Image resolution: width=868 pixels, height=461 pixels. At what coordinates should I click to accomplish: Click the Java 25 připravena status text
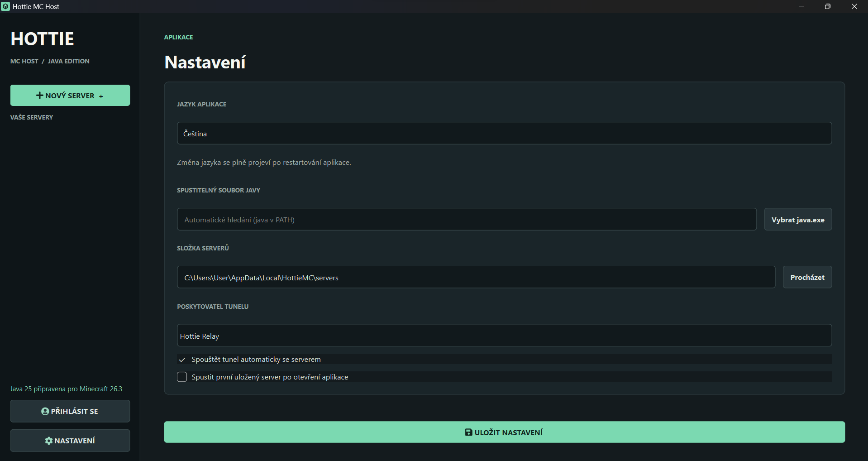tap(66, 389)
